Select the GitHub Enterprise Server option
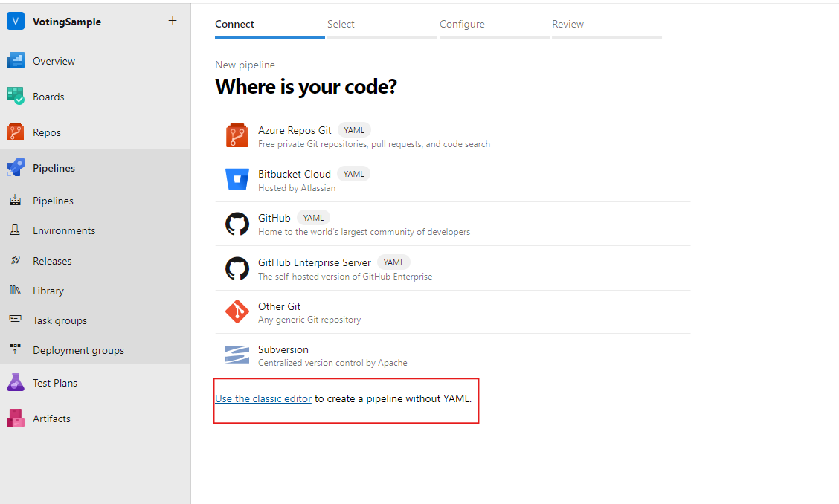The height and width of the screenshot is (504, 839). point(453,268)
